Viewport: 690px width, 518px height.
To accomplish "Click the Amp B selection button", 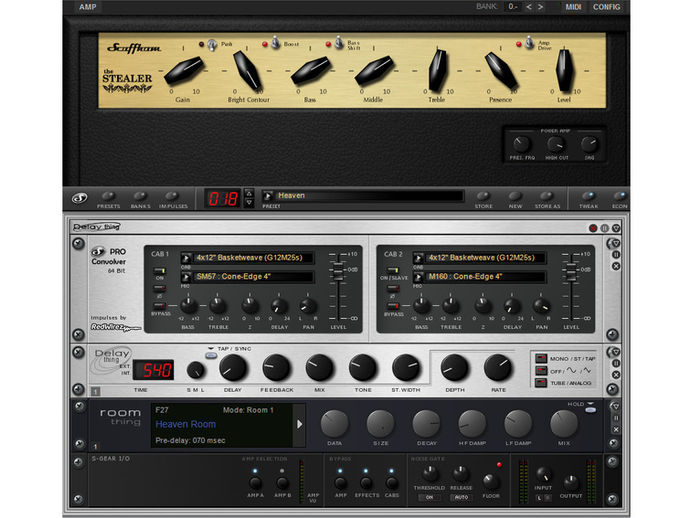I will (x=283, y=483).
